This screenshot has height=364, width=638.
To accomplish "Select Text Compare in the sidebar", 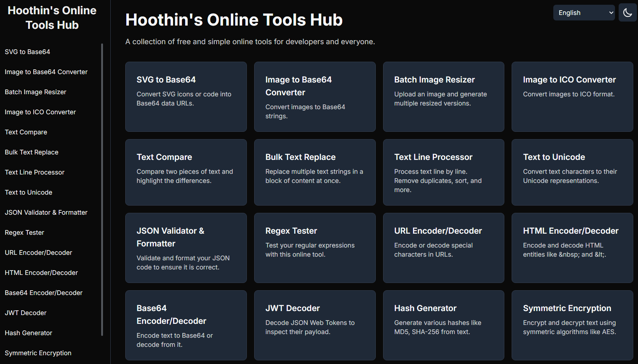I will click(26, 132).
